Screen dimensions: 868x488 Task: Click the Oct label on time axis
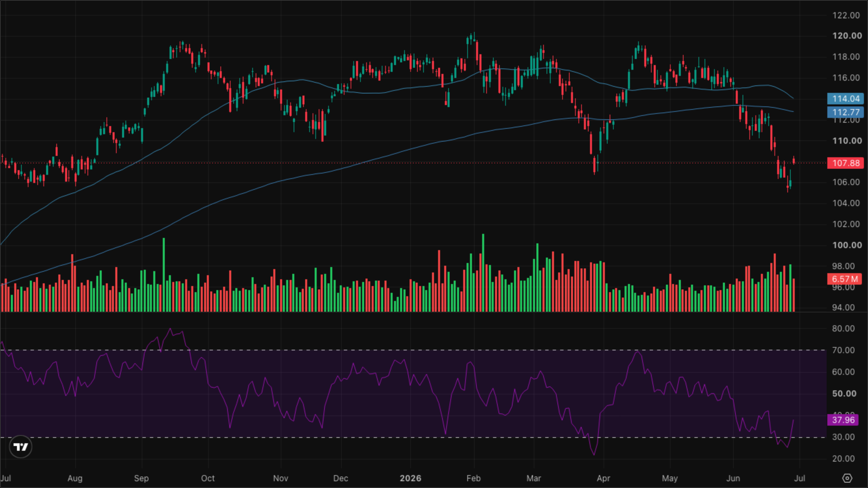coord(208,478)
